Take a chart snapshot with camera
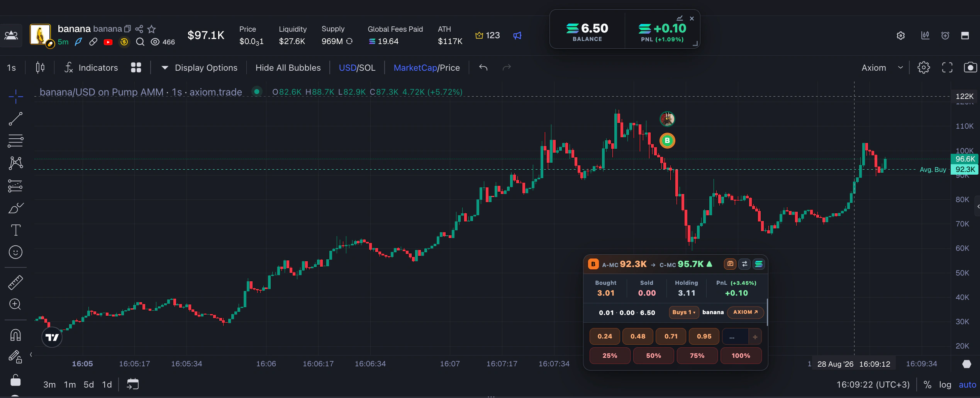The width and height of the screenshot is (980, 398). [970, 68]
